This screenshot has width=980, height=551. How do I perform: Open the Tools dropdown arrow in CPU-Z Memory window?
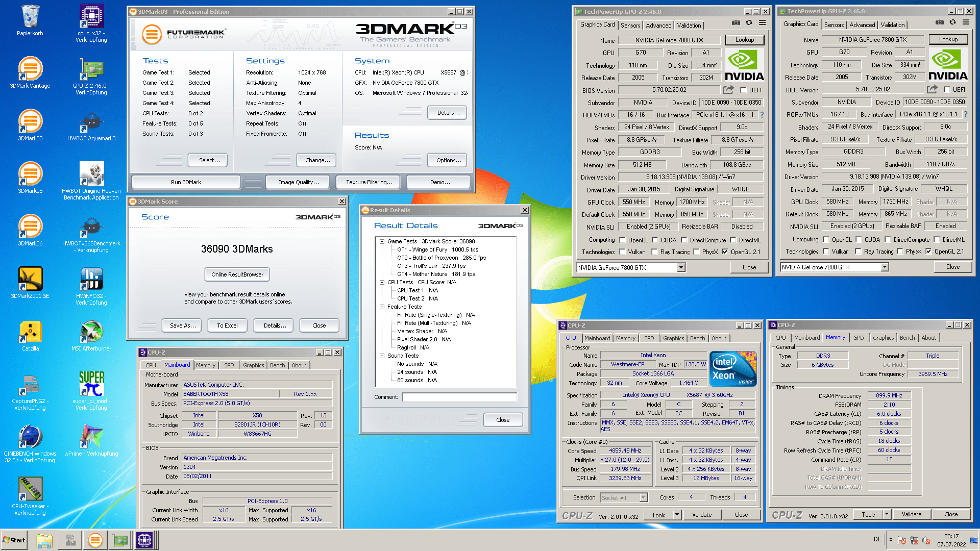click(887, 514)
